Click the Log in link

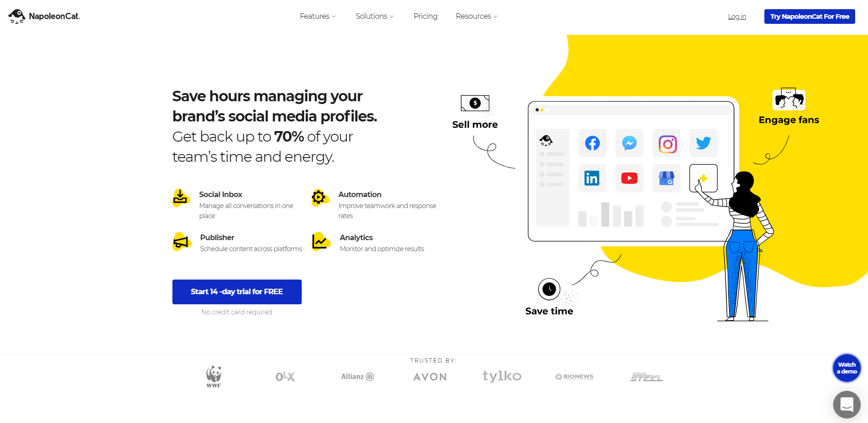(737, 16)
